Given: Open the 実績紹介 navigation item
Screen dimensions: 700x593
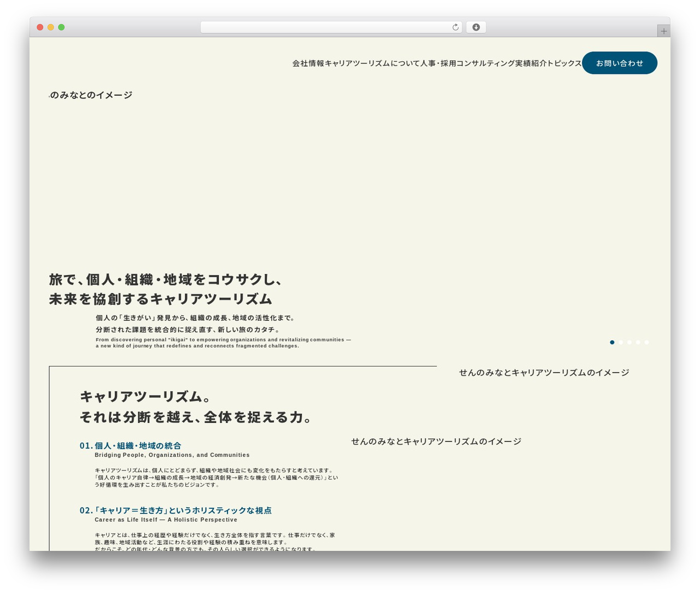Looking at the screenshot, I should (531, 63).
